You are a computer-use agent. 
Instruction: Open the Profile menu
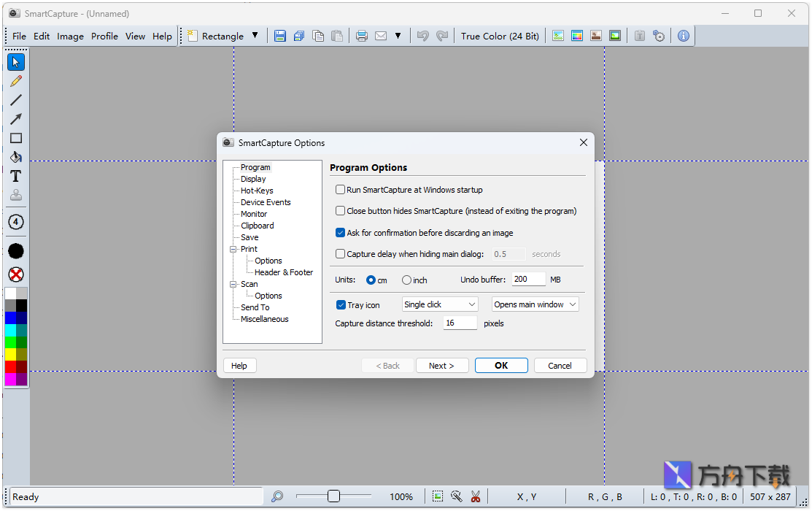tap(104, 36)
